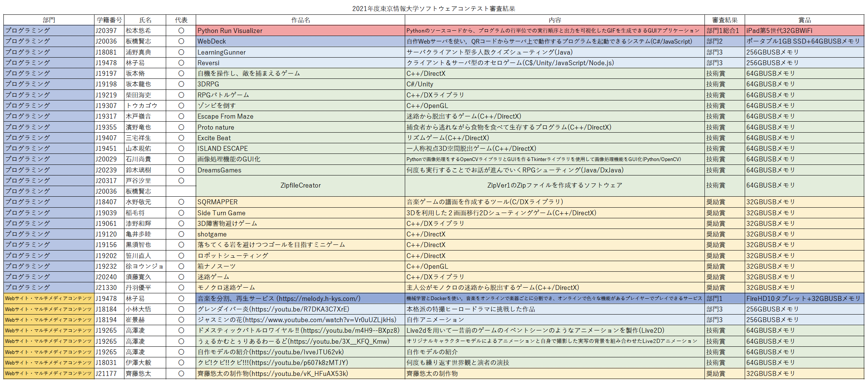868x382 pixels.
Task: Click the 3D障害物避けゲーム cell
Action: tap(300, 224)
